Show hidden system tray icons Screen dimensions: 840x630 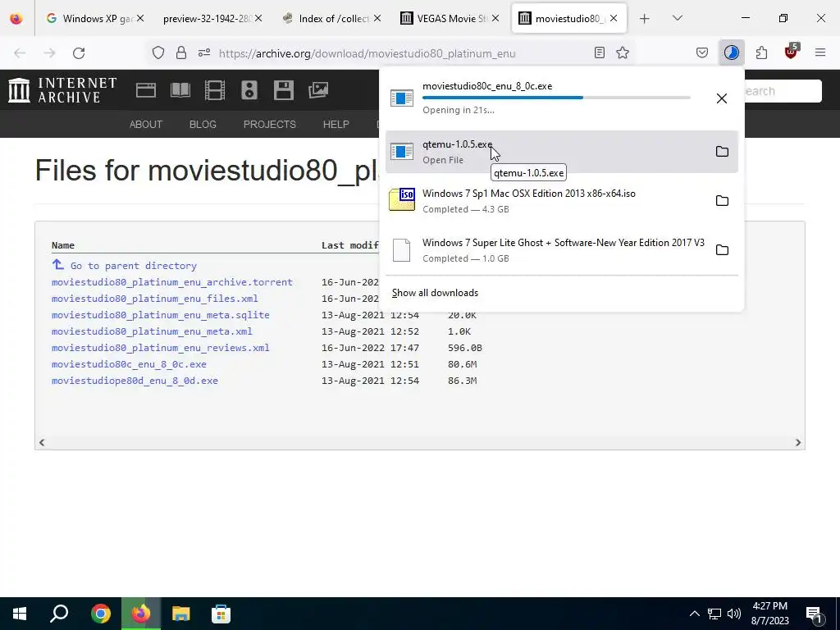tap(694, 614)
